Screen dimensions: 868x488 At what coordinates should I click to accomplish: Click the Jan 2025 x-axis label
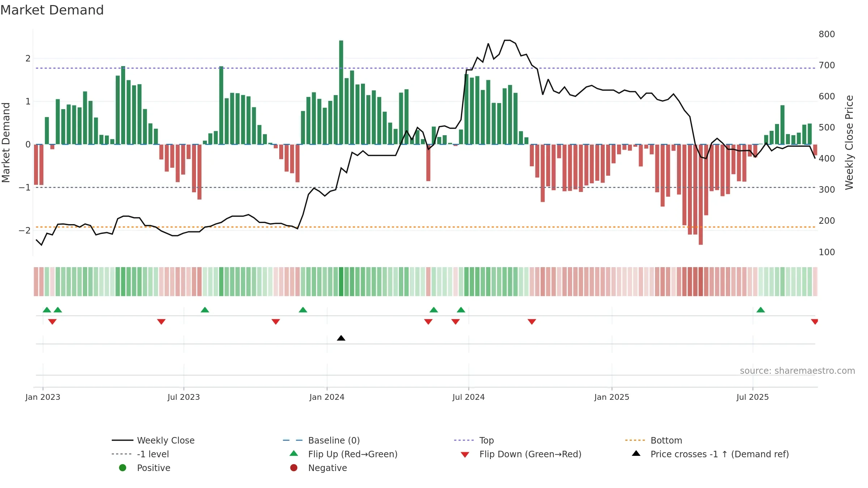(612, 397)
